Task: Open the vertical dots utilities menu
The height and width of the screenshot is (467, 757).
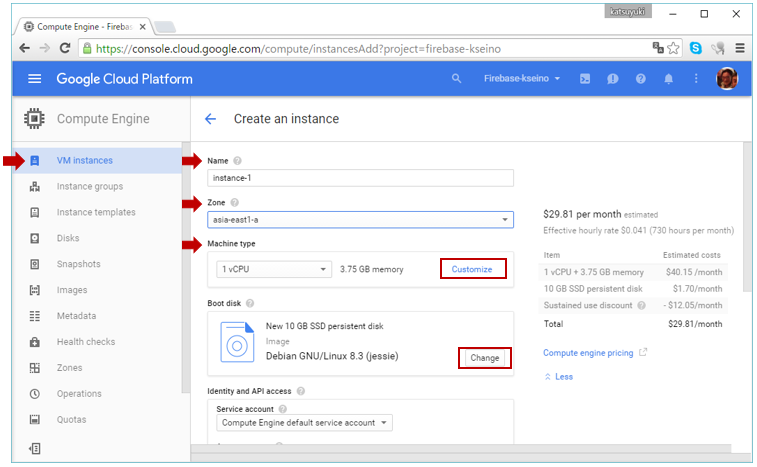Action: coord(696,79)
